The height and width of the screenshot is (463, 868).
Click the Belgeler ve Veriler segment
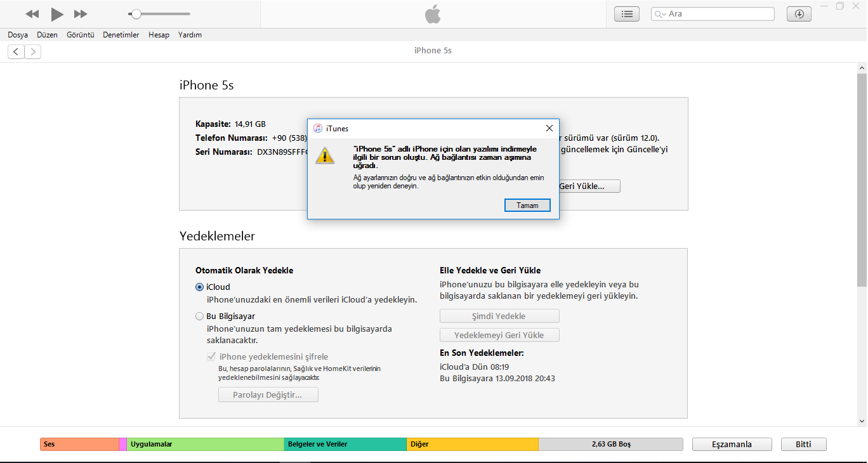[345, 444]
